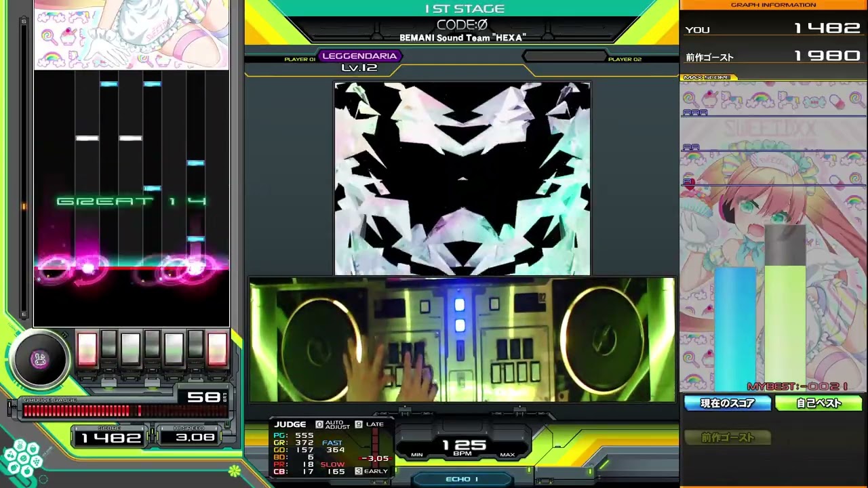
Task: Click the blue current-score graph bar
Action: 735,329
